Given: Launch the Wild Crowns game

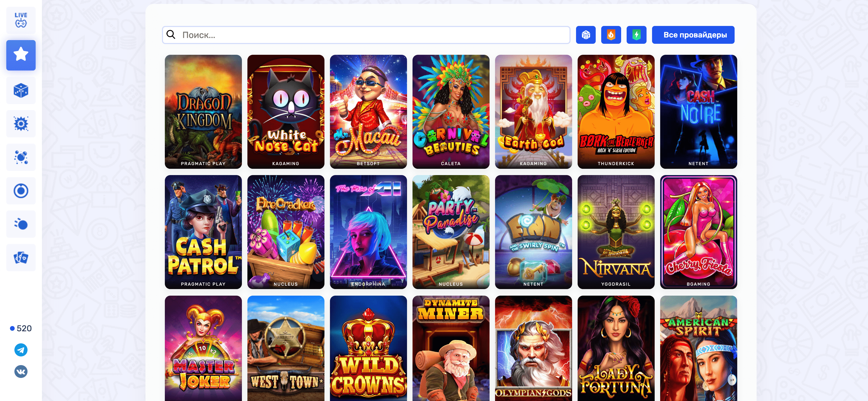Looking at the screenshot, I should (368, 348).
